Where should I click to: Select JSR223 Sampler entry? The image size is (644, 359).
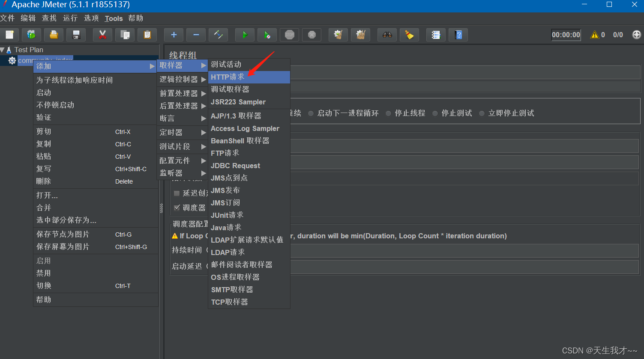tap(249, 102)
